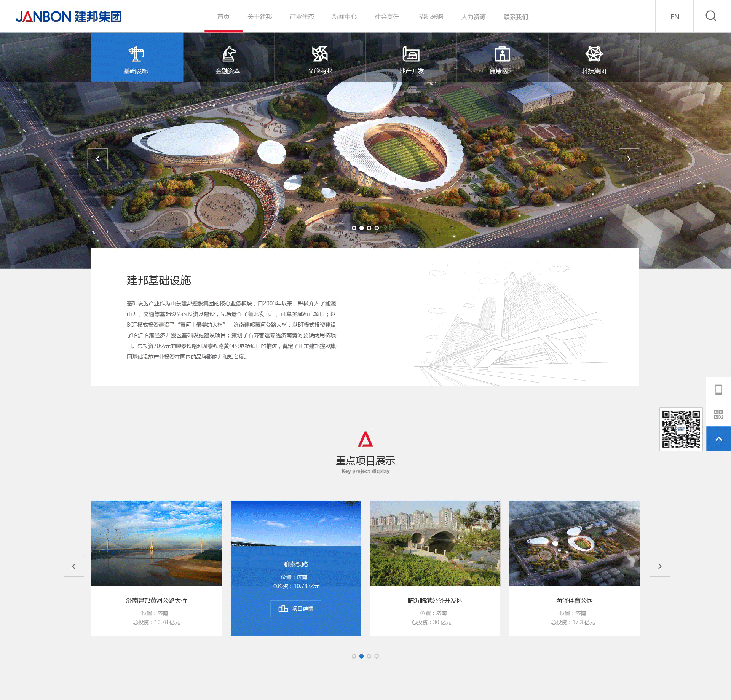Select the 健康医养 hospital icon

502,54
